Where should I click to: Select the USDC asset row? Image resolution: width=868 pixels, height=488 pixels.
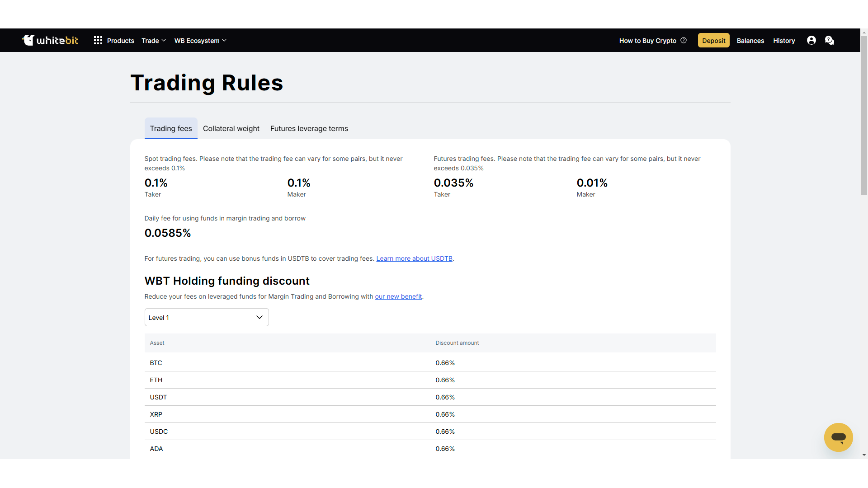click(430, 432)
